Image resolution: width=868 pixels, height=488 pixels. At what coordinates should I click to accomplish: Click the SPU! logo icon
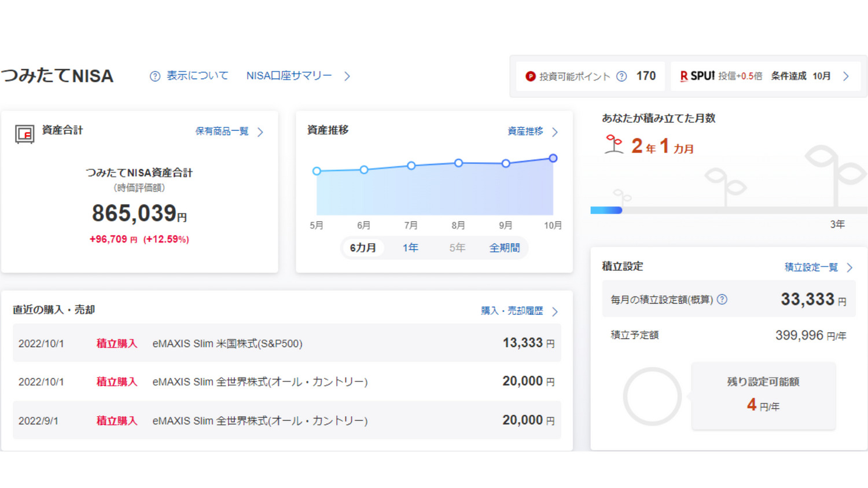697,76
